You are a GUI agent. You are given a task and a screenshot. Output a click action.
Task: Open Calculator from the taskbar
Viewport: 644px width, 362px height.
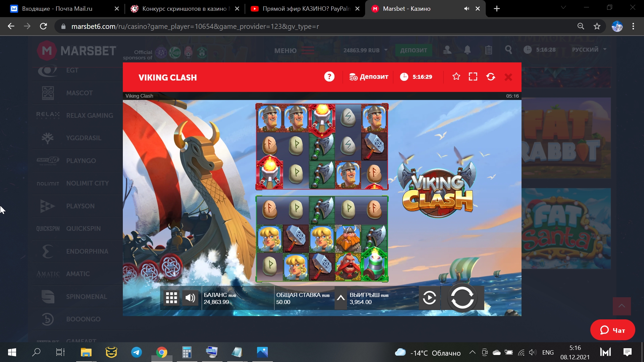187,352
